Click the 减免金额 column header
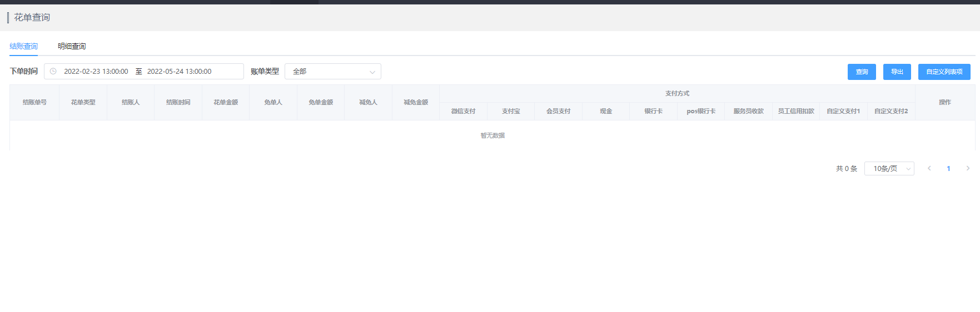The image size is (980, 312). click(416, 102)
